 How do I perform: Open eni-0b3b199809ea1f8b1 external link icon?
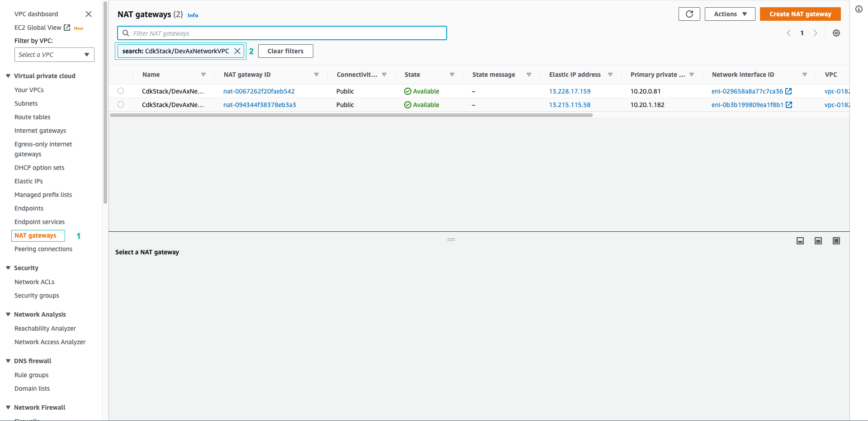(x=789, y=104)
